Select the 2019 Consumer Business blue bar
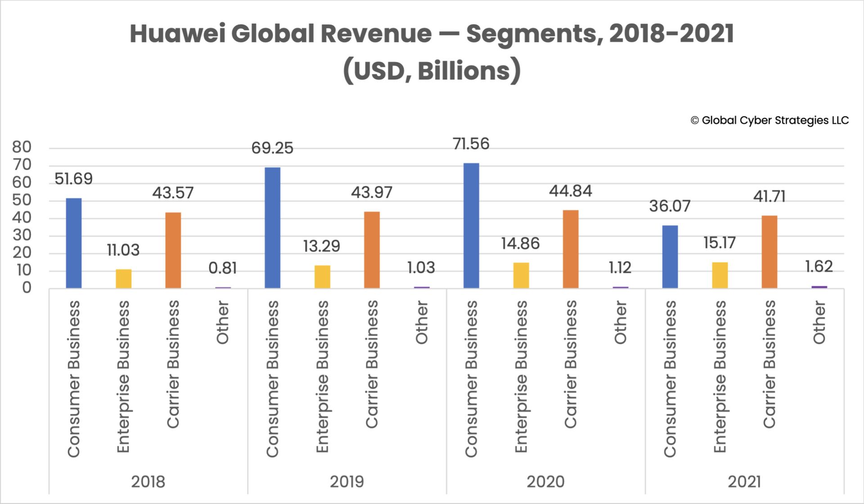This screenshot has height=504, width=864. (273, 228)
